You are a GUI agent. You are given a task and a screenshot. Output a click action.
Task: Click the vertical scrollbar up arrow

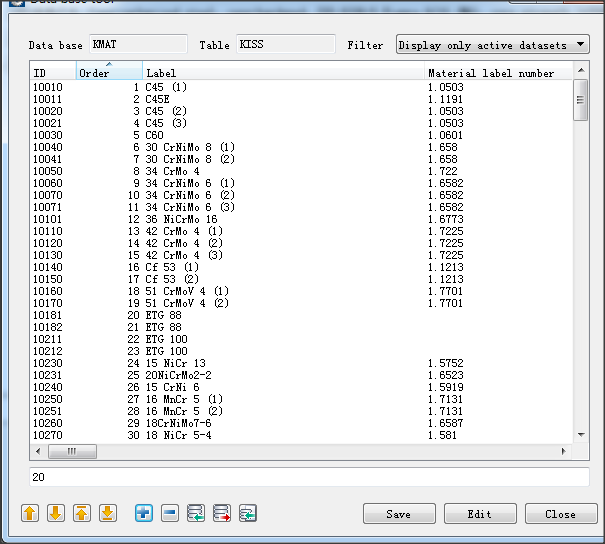point(581,70)
